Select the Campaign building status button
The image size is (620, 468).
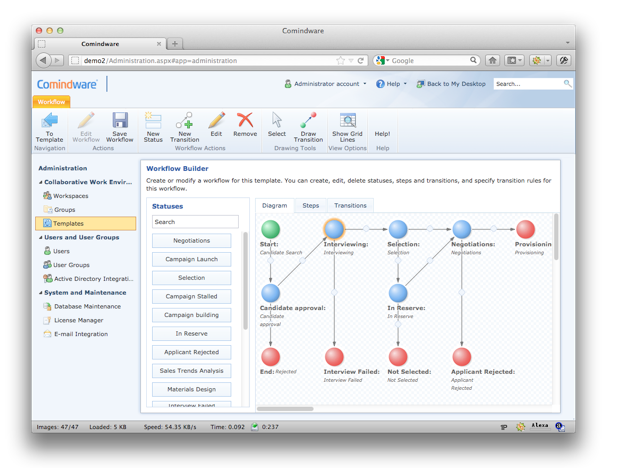pyautogui.click(x=192, y=315)
